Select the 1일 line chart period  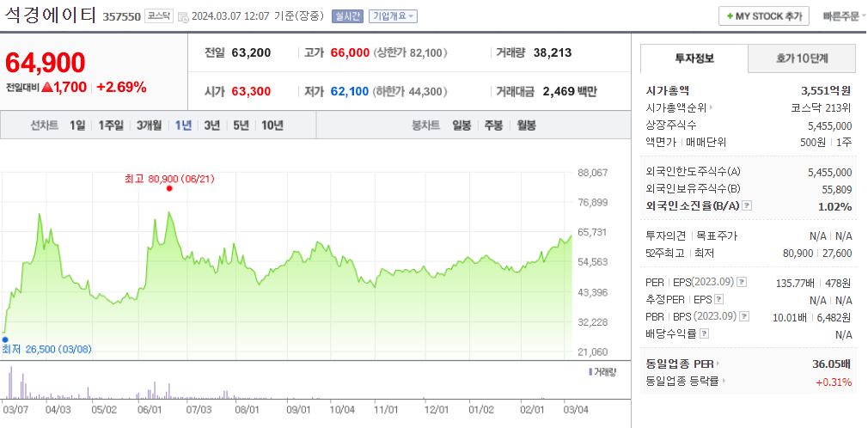(77, 125)
